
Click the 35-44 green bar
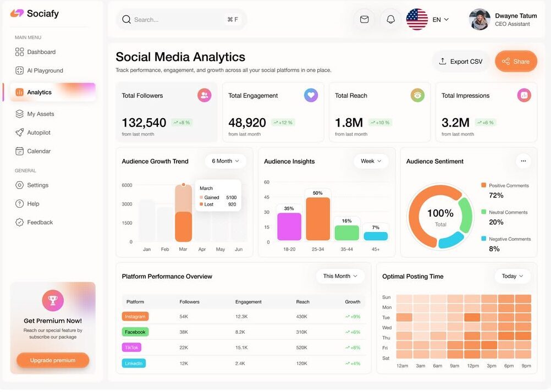click(347, 233)
